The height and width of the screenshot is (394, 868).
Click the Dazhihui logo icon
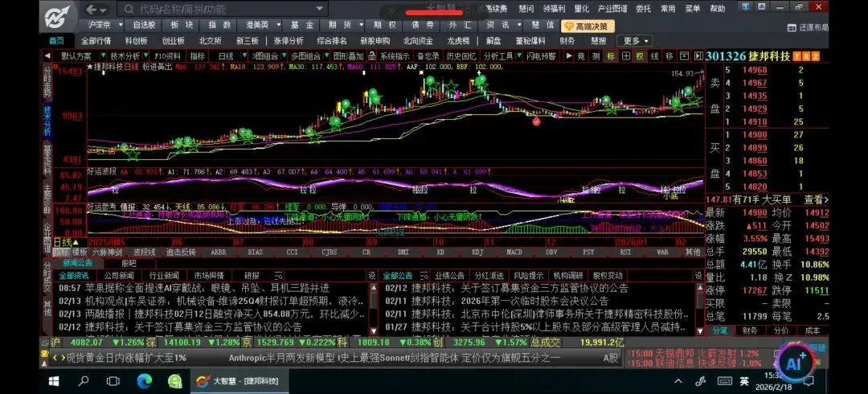coord(58,15)
